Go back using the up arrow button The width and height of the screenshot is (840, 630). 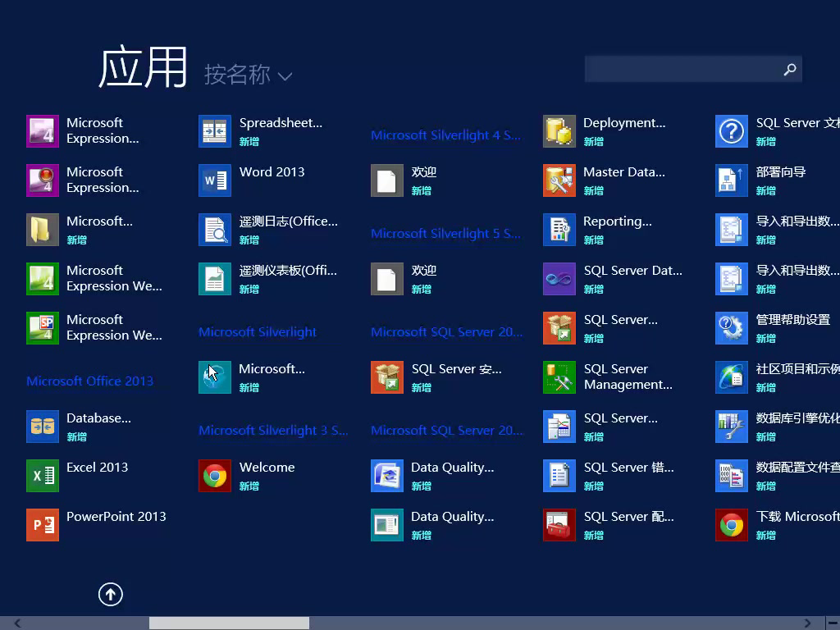111,594
